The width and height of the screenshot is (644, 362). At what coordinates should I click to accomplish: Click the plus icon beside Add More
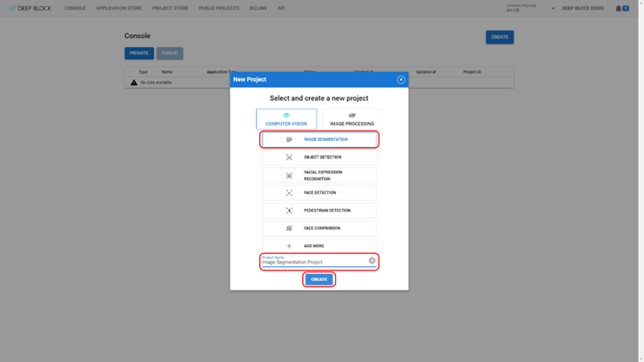(x=289, y=245)
